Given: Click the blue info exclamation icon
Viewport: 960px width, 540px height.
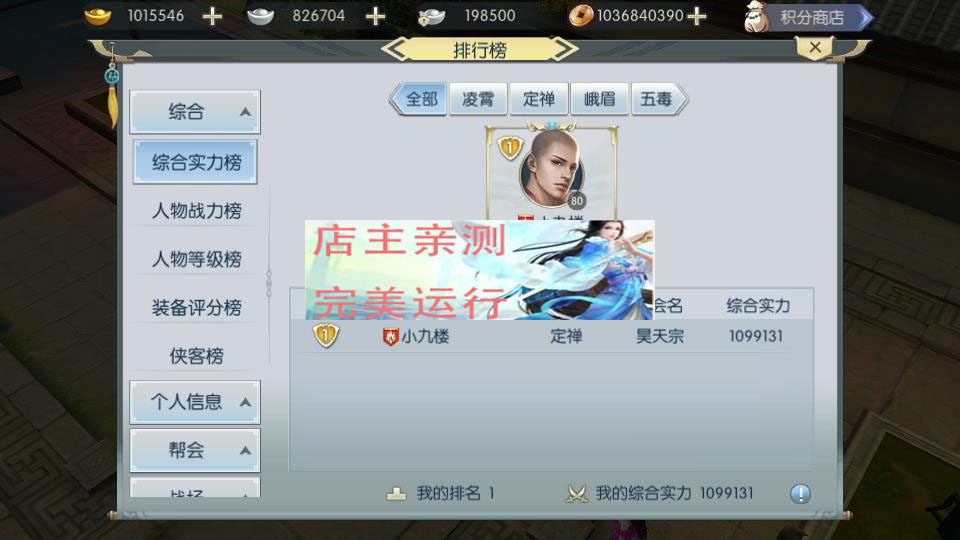Looking at the screenshot, I should coord(800,493).
